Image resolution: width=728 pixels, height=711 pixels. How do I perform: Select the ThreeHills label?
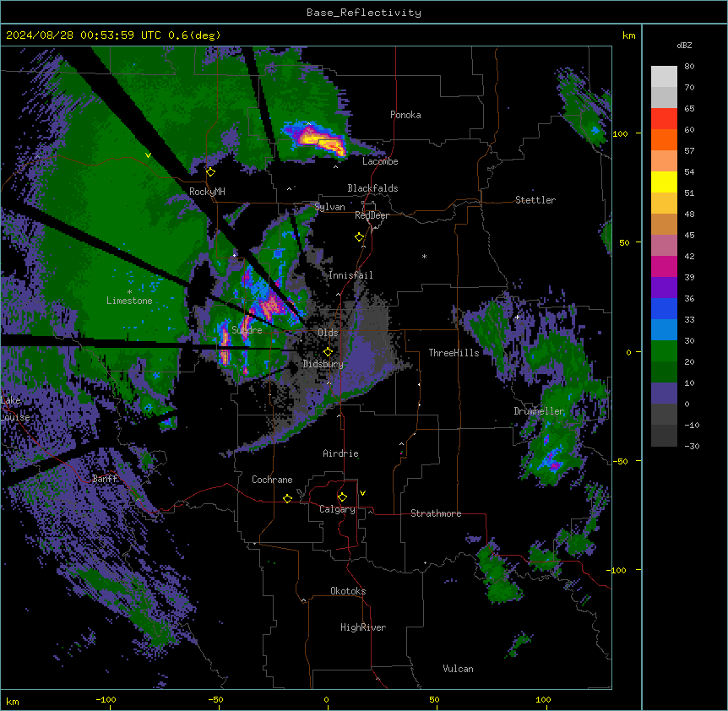point(454,353)
